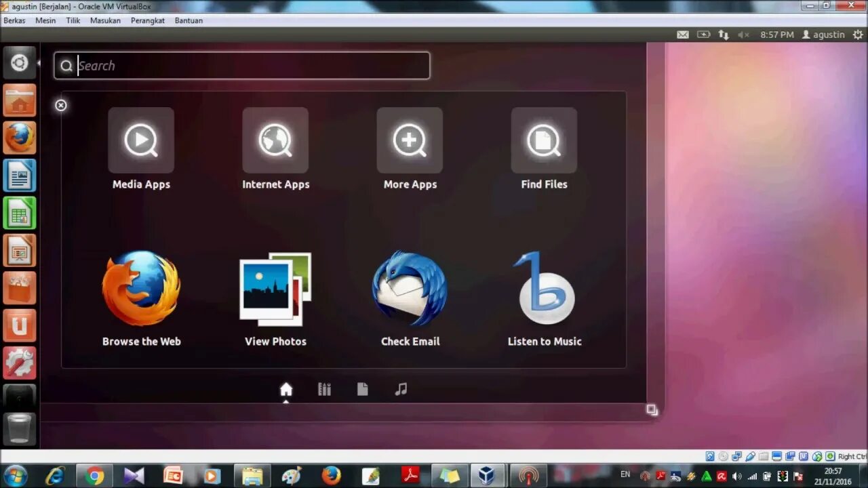
Task: Open agustin user menu
Action: click(x=823, y=35)
